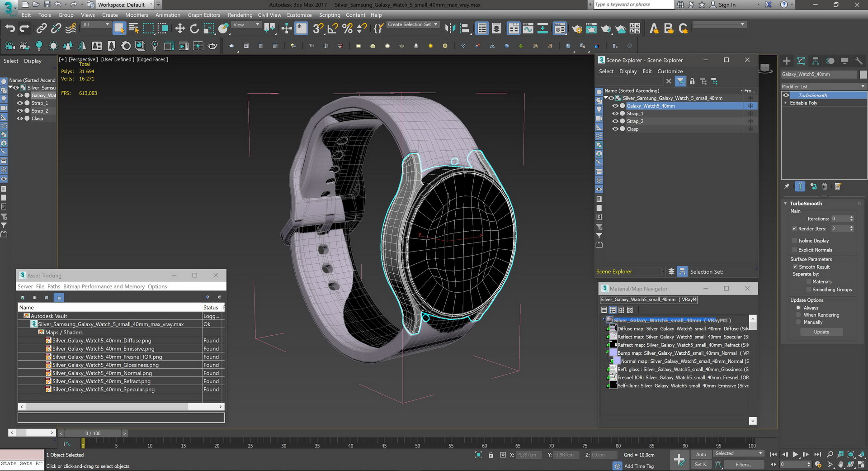Click the Undo arrow in main toolbar
868x471 pixels.
(10, 29)
